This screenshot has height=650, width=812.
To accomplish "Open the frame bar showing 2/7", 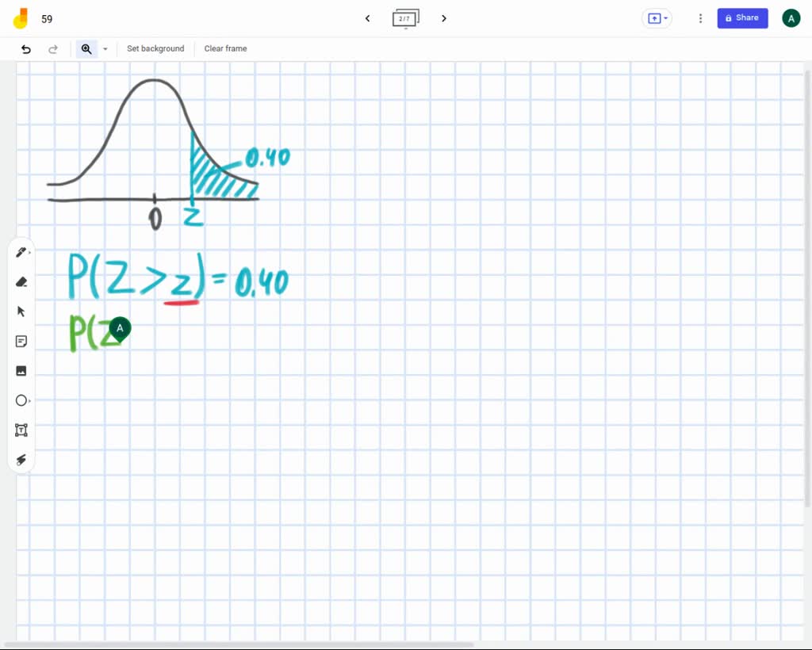I will [x=405, y=18].
